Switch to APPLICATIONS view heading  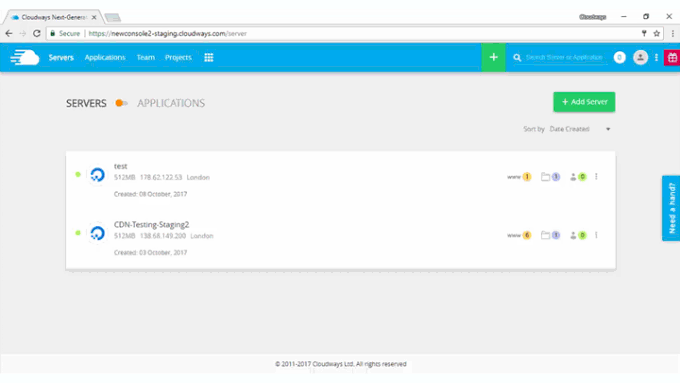coord(171,103)
